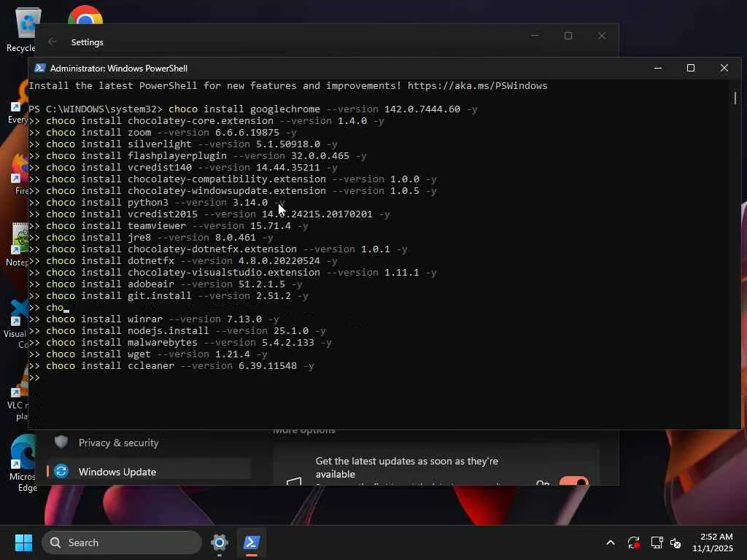Select Windows Update in Settings sidebar
Screen dimensions: 747x560
(149, 472)
